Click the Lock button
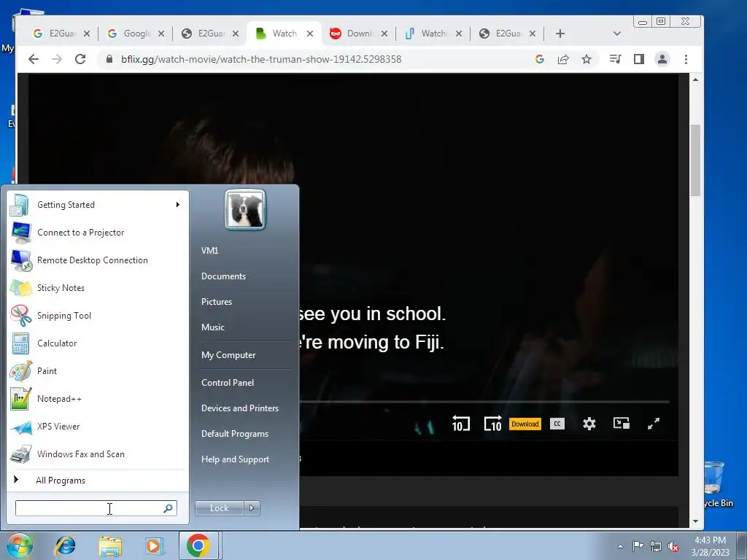 tap(219, 508)
